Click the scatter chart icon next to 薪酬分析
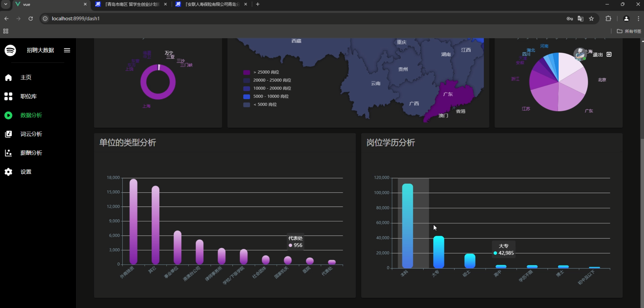 point(8,153)
